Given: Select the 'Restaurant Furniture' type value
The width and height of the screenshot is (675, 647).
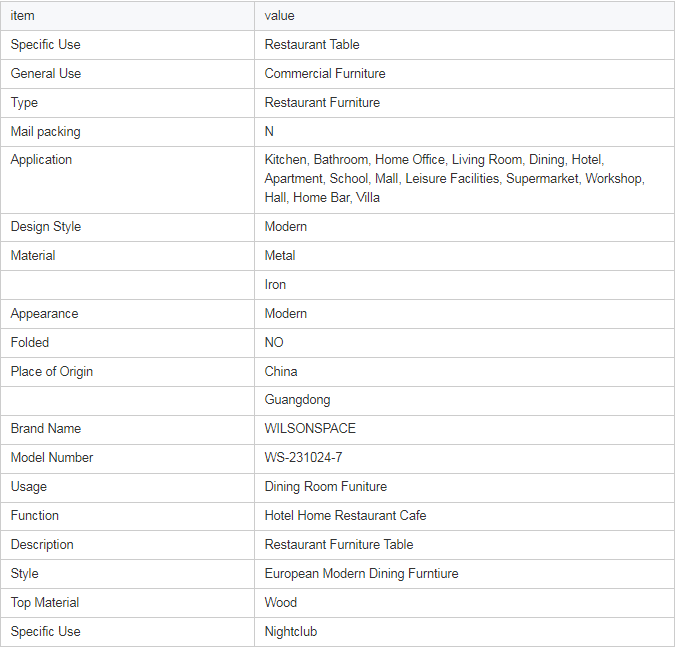Looking at the screenshot, I should (322, 102).
